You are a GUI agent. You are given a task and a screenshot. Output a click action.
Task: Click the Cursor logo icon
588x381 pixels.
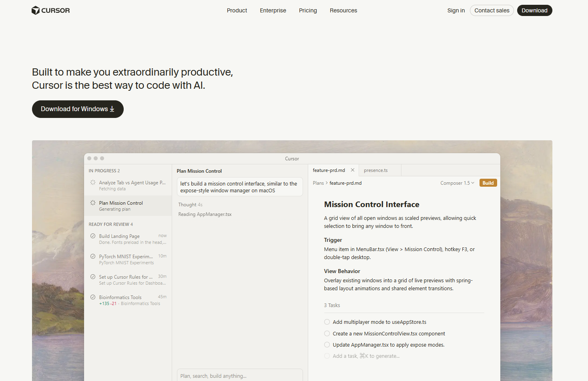tap(36, 10)
